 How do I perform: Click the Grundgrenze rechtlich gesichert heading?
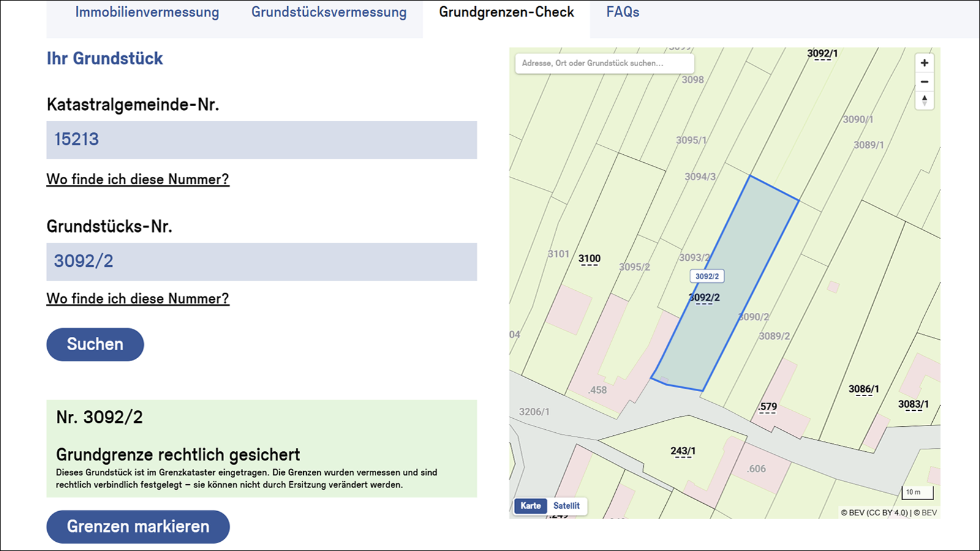point(178,455)
